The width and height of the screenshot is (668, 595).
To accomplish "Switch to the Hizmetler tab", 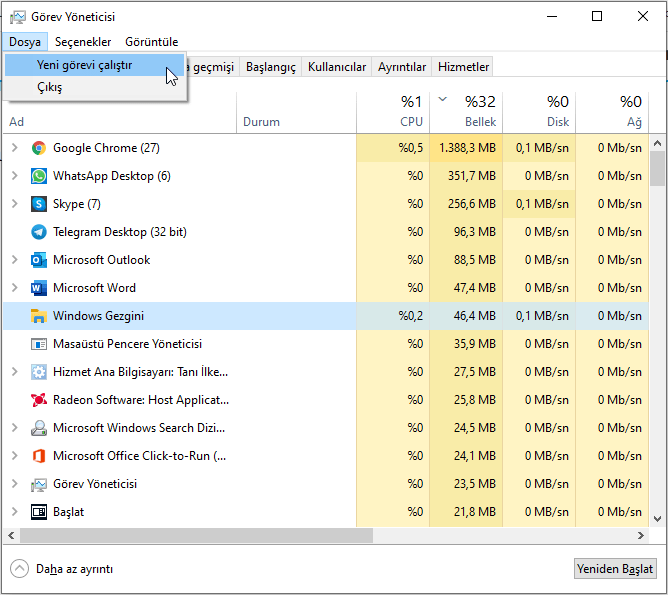I will (x=463, y=67).
